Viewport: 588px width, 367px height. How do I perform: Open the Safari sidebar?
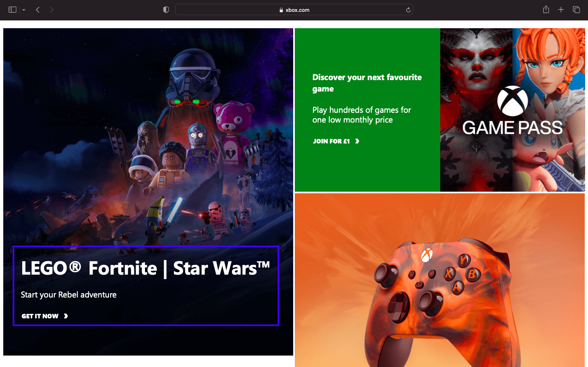coord(12,9)
